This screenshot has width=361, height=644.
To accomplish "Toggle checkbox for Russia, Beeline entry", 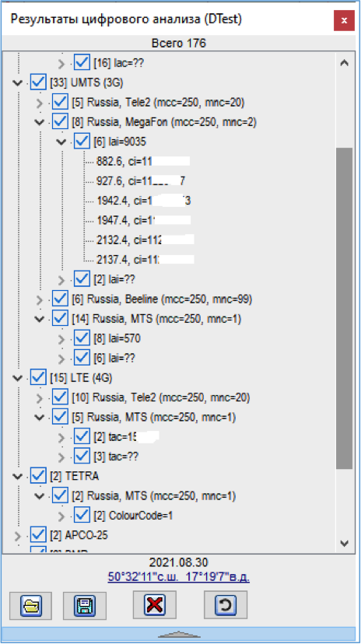I will pyautogui.click(x=60, y=299).
